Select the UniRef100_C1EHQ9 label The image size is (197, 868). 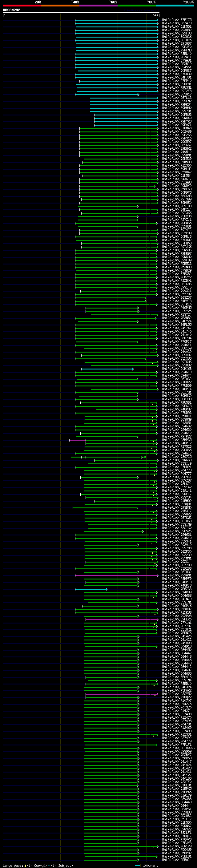(x=176, y=501)
